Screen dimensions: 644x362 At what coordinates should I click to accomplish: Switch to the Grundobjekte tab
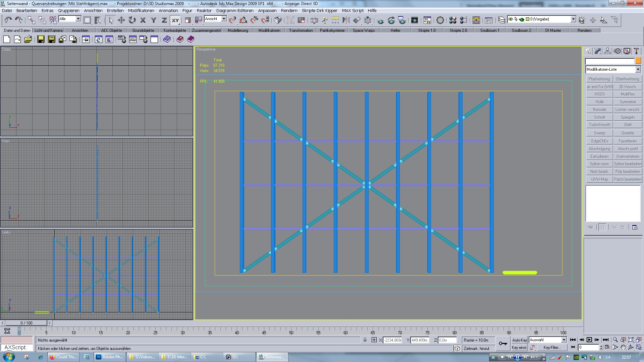coord(143,31)
